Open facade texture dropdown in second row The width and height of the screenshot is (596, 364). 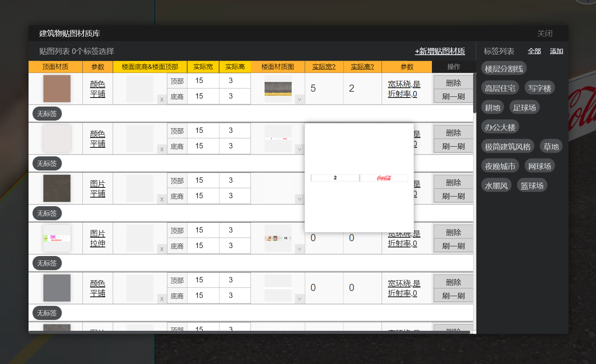(299, 149)
